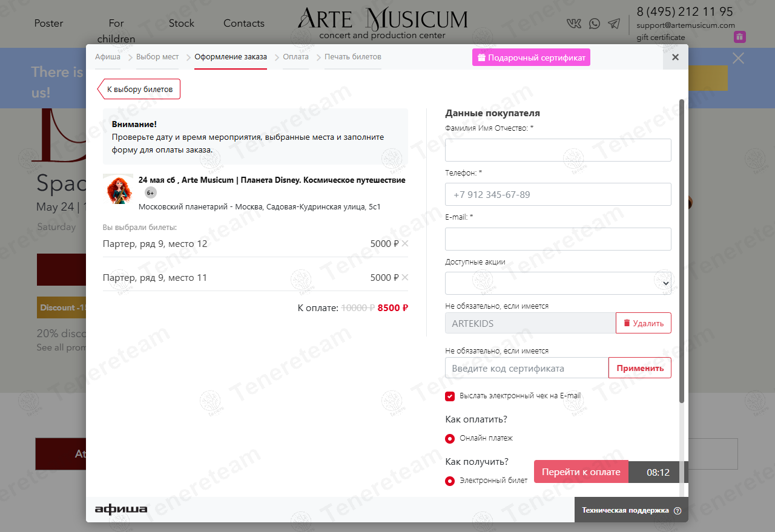Screen dimensions: 775x532
Task: Click the modal vertical scrollbar
Action: tap(682, 251)
